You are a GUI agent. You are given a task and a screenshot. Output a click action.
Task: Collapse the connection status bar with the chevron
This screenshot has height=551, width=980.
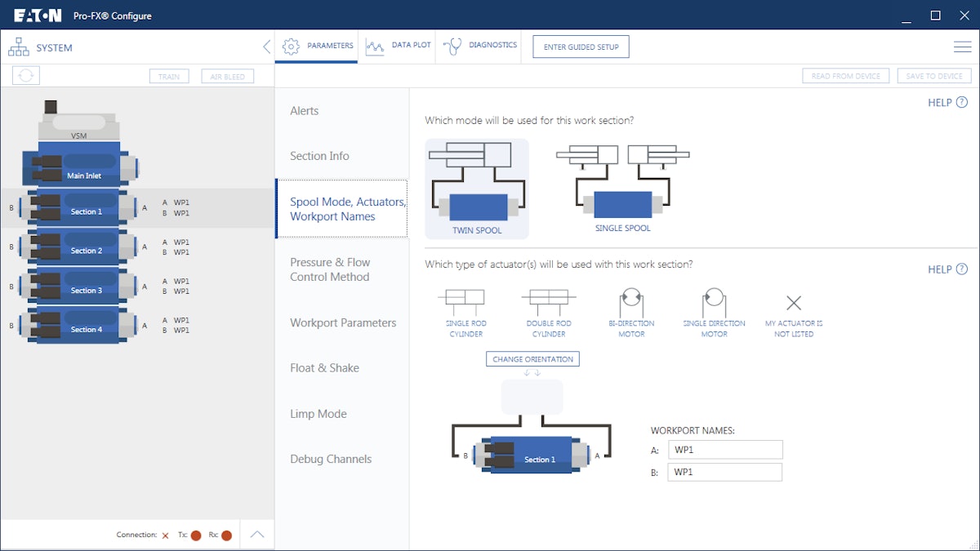point(256,534)
